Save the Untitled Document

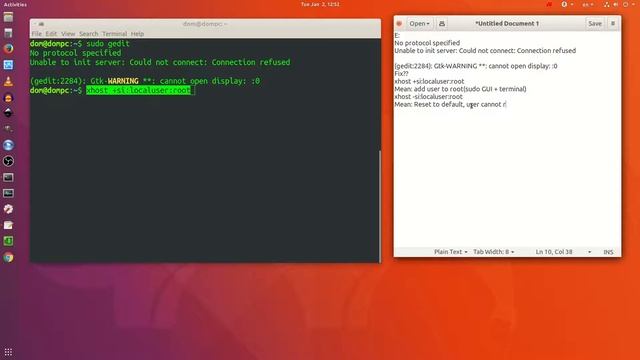pyautogui.click(x=595, y=24)
